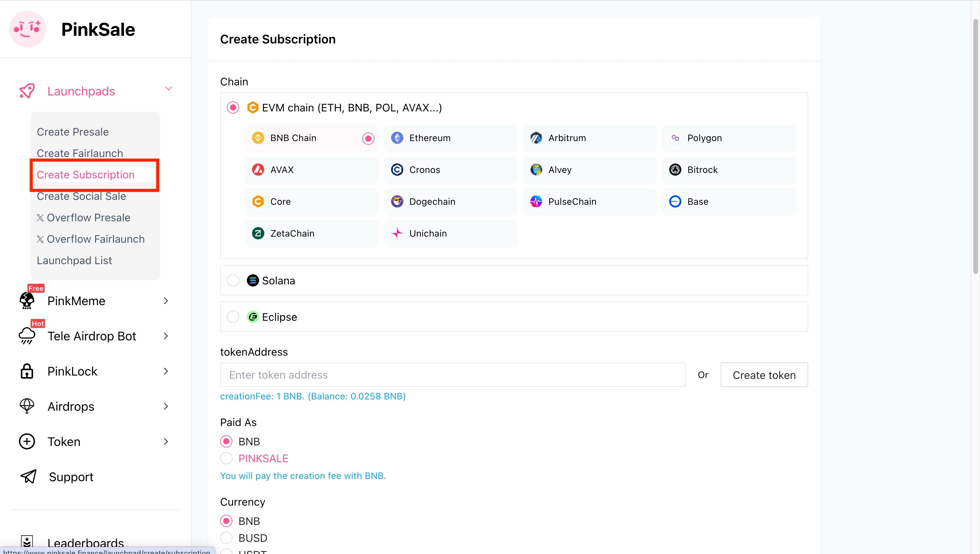Image resolution: width=980 pixels, height=554 pixels.
Task: Click the Launchpads rocket icon
Action: point(27,91)
